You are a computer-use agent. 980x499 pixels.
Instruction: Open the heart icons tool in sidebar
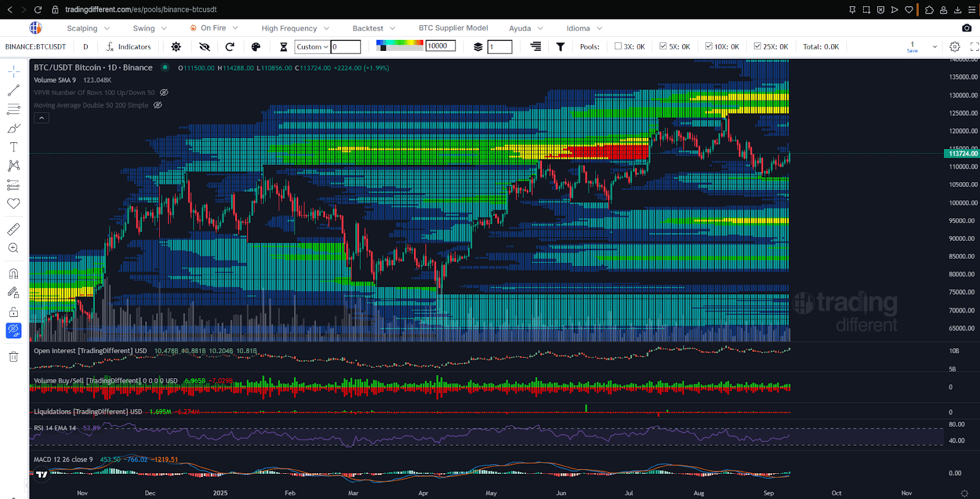tap(13, 204)
